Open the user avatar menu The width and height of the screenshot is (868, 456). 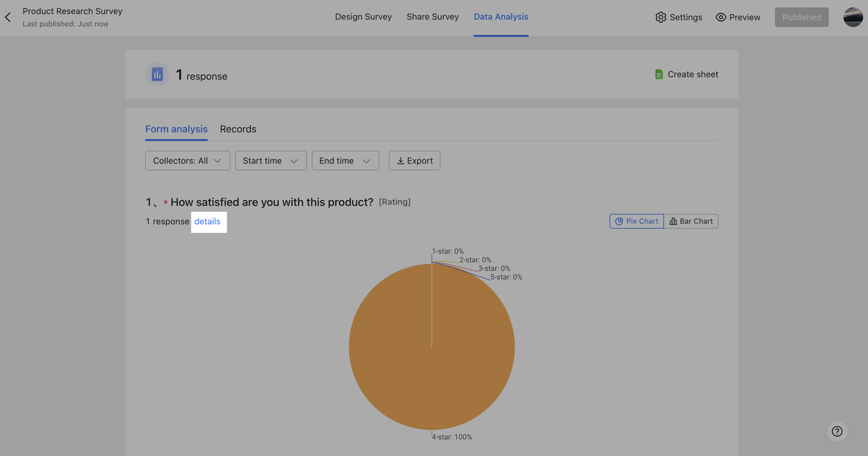click(853, 17)
